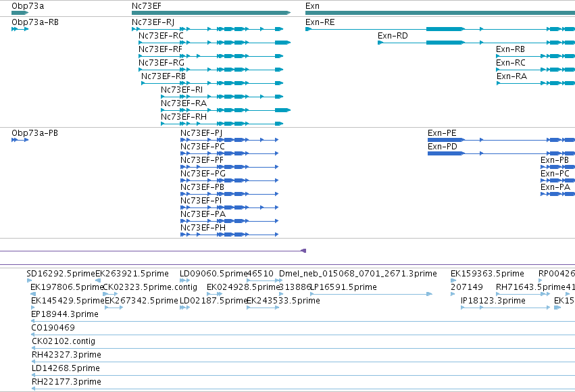This screenshot has height=392, width=575.
Task: Click the Nc73EF-RC transcript label
Action: coord(161,36)
